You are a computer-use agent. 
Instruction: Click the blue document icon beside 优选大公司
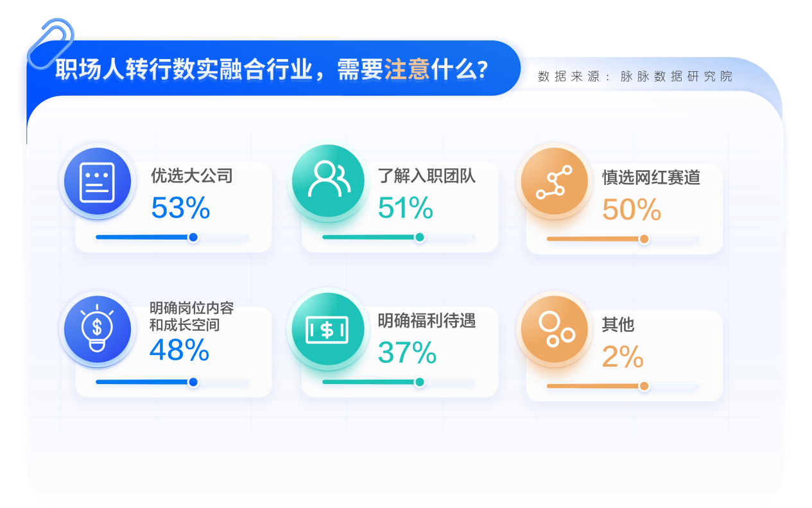coord(97,182)
